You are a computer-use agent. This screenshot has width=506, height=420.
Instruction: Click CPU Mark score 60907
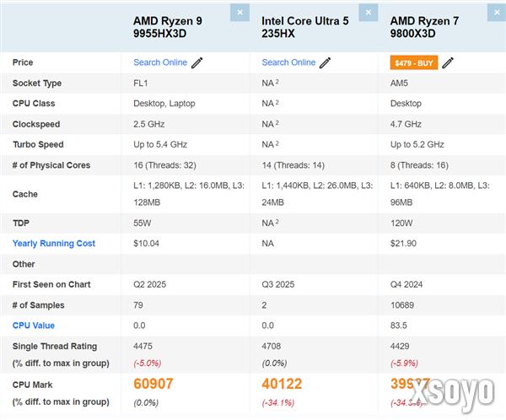pos(153,384)
